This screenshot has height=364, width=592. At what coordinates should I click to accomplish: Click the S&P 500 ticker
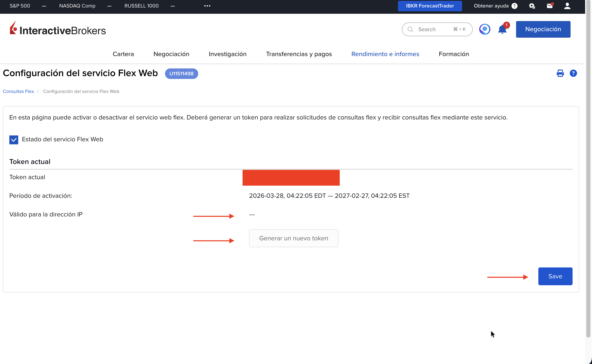tap(20, 6)
